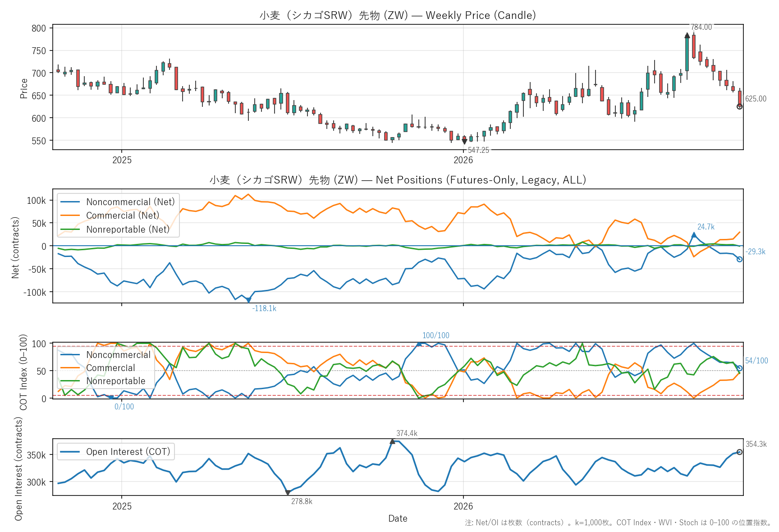Click the open interest peak triangle marker
Screen dimensions: 779x532
coord(392,441)
